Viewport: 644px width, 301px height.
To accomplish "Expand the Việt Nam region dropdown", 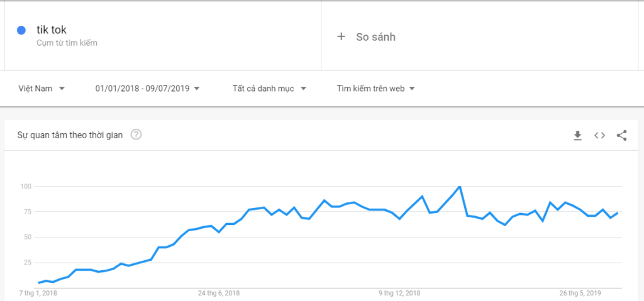I will pyautogui.click(x=42, y=88).
